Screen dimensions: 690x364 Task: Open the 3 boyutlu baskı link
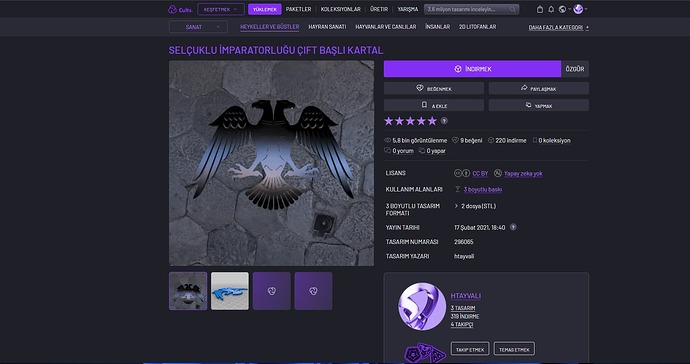pos(483,190)
